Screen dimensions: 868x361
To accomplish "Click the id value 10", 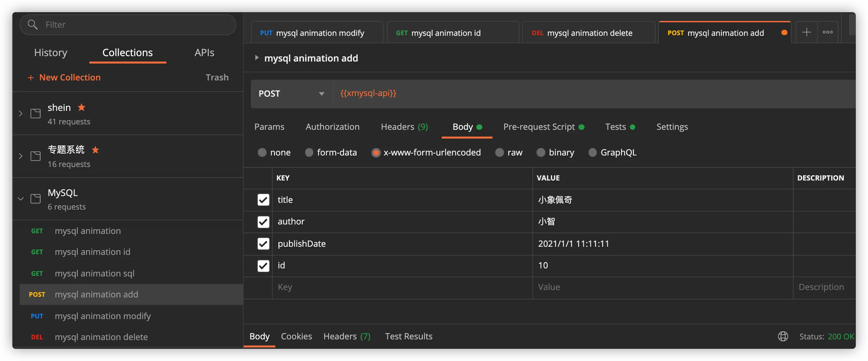I will pos(543,266).
